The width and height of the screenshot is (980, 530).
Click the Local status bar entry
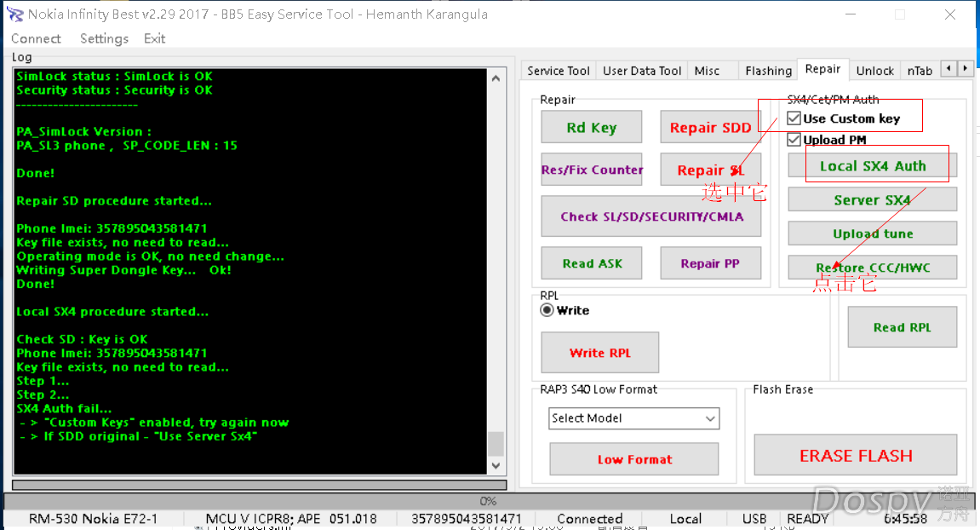pos(685,519)
